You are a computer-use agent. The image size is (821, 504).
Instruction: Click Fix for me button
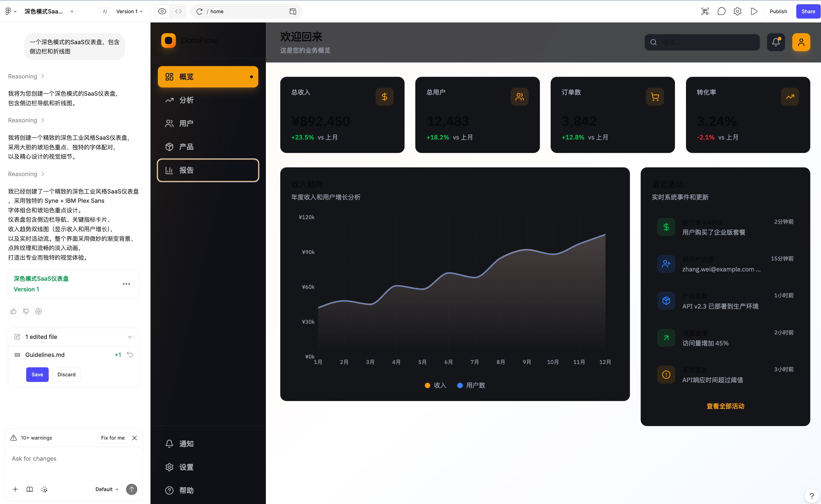(113, 438)
